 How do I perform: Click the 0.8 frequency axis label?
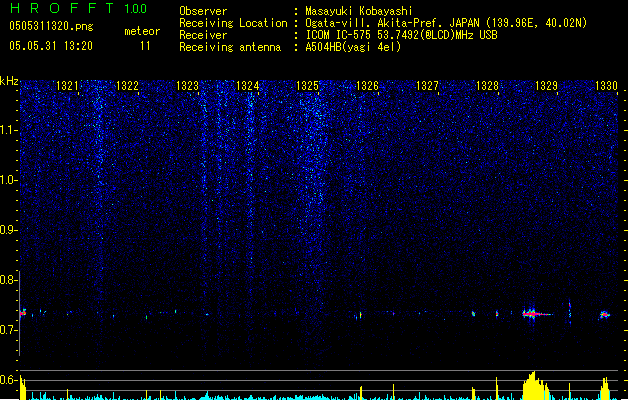[x=9, y=280]
